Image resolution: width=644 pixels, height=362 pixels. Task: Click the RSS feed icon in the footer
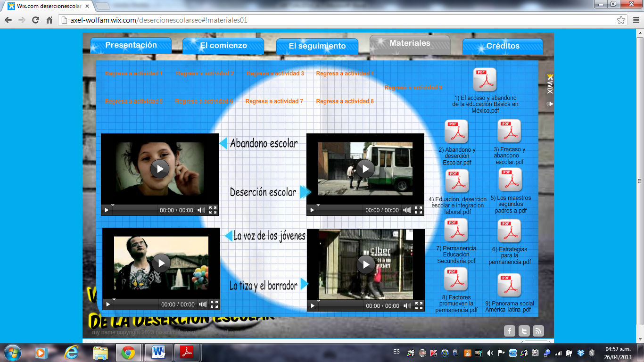[538, 331]
